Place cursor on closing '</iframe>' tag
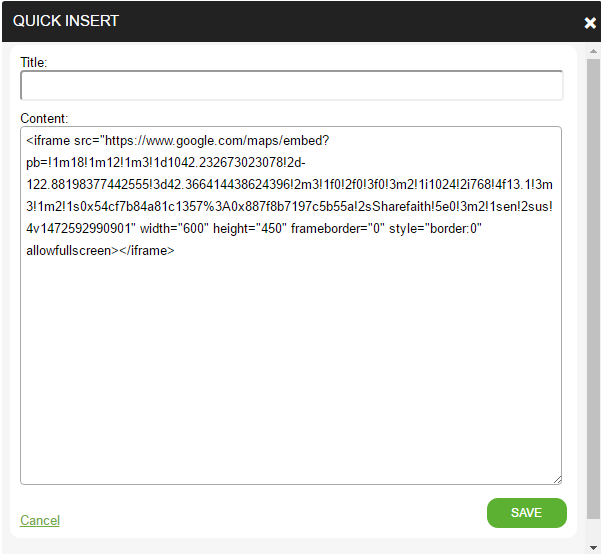Screen dimensions: 601x554 pos(147,251)
